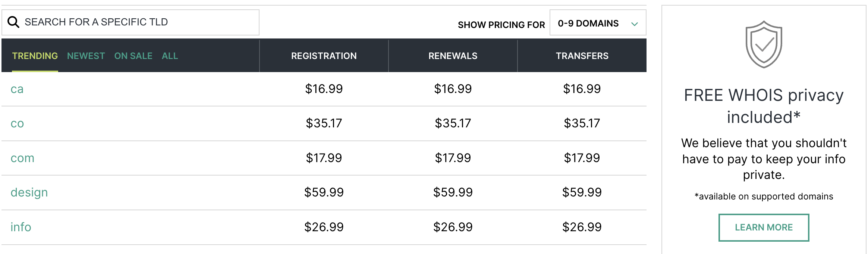Image resolution: width=868 pixels, height=254 pixels.
Task: Switch to the Newest tab
Action: 86,56
